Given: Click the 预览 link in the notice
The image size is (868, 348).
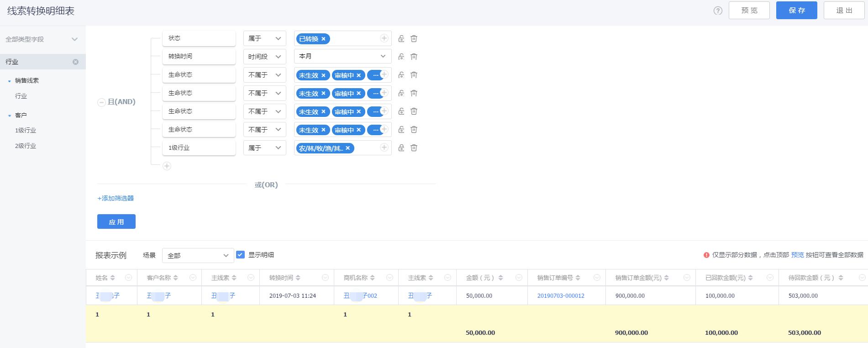Looking at the screenshot, I should (x=797, y=255).
